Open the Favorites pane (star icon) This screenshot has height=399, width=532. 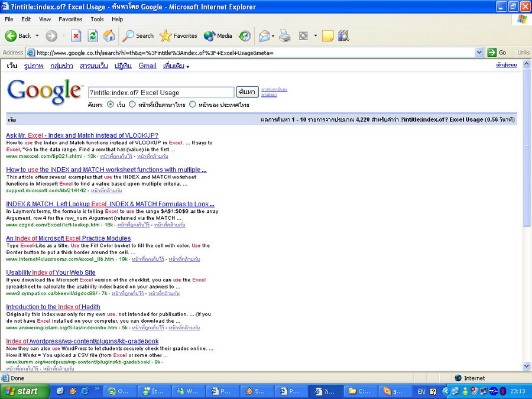(x=179, y=35)
